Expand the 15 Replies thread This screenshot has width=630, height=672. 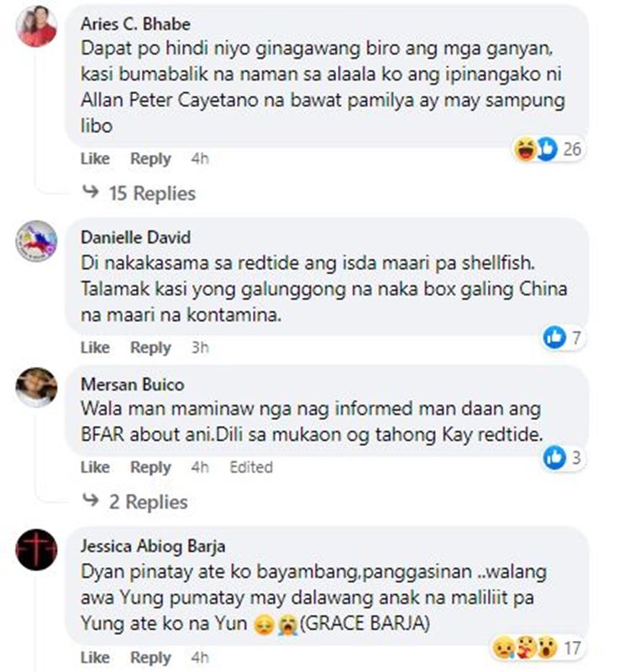[139, 193]
